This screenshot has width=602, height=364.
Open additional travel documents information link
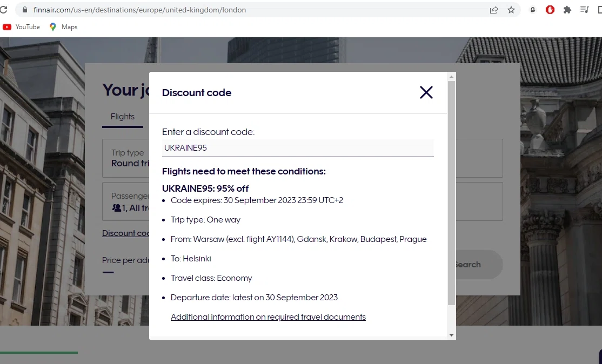coord(268,317)
